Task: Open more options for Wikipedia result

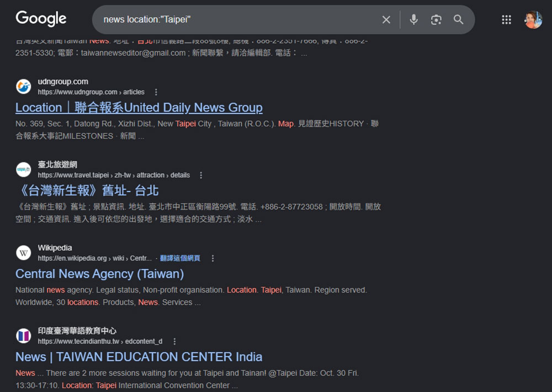Action: pyautogui.click(x=213, y=258)
